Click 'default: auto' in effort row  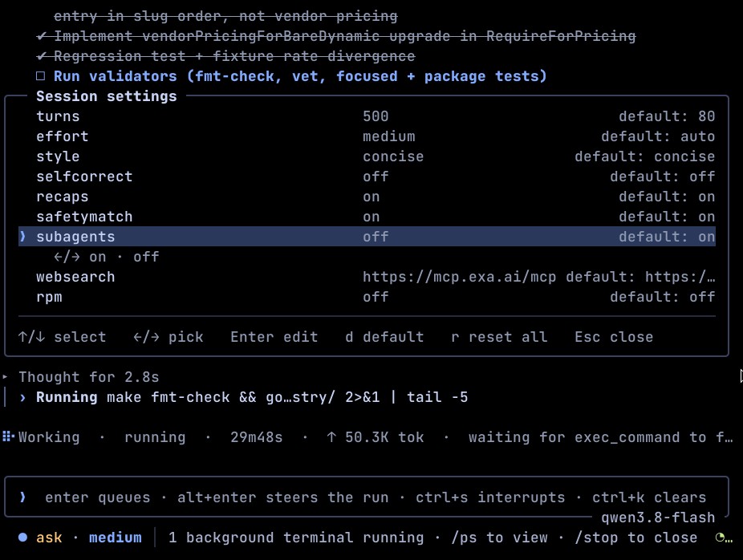658,136
